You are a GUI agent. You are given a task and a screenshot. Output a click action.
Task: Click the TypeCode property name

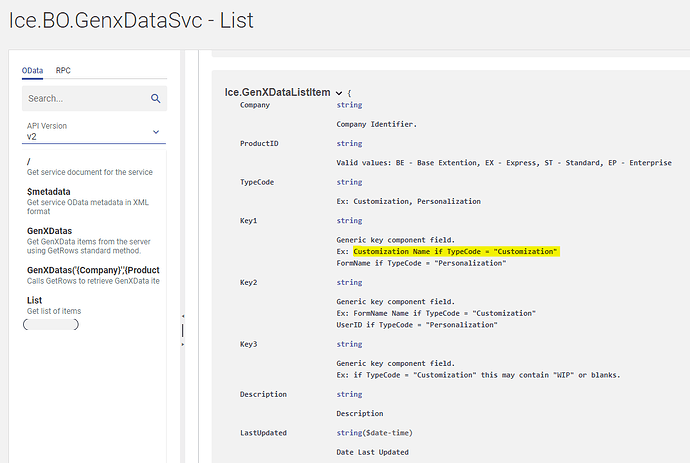(257, 182)
